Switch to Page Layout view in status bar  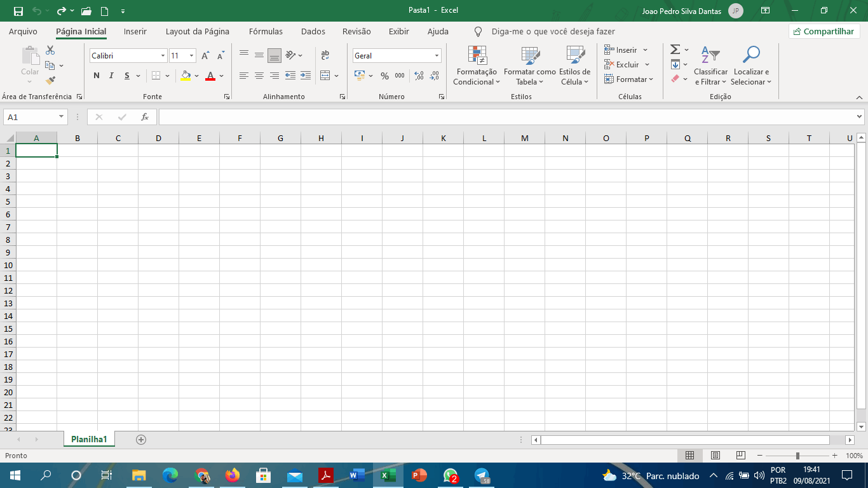pos(715,456)
